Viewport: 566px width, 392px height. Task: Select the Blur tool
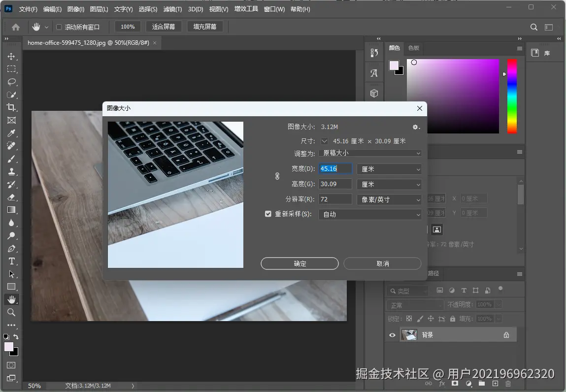(11, 223)
